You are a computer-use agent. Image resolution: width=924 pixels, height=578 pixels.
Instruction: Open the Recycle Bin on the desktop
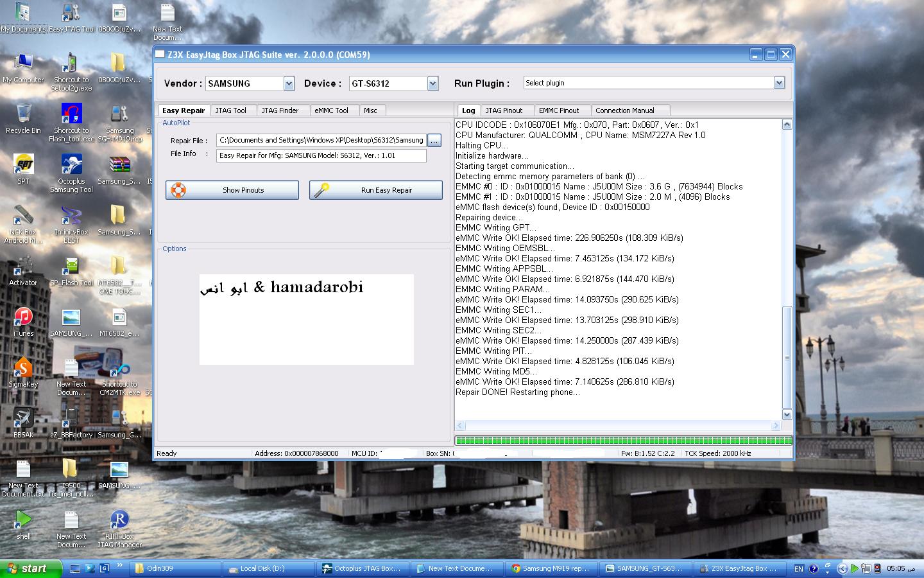[23, 119]
